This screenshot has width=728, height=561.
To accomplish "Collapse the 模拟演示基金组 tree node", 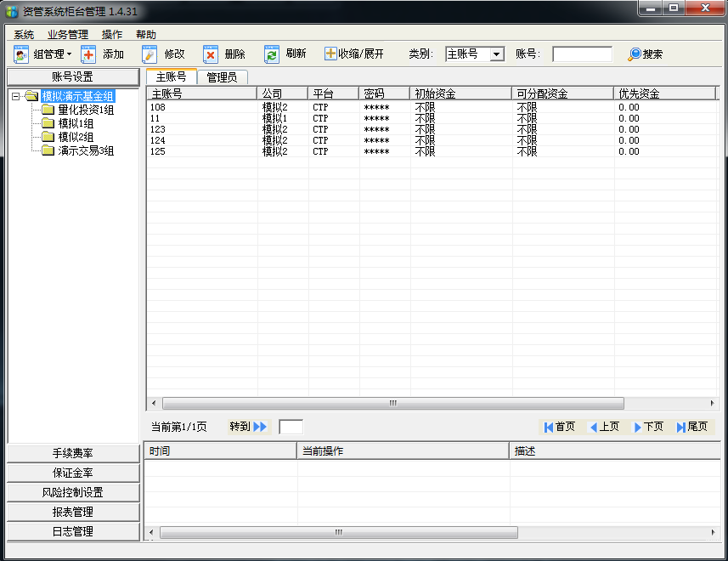I will pos(16,97).
